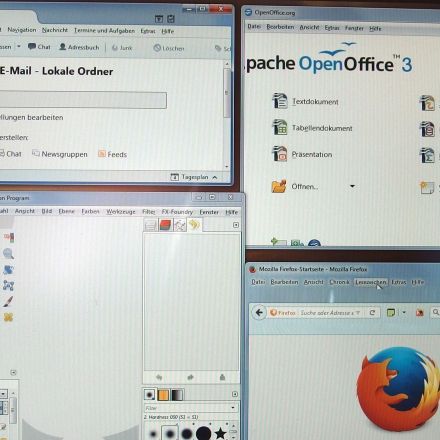
Task: Switch to GIMP Gradients tab
Action: [177, 395]
